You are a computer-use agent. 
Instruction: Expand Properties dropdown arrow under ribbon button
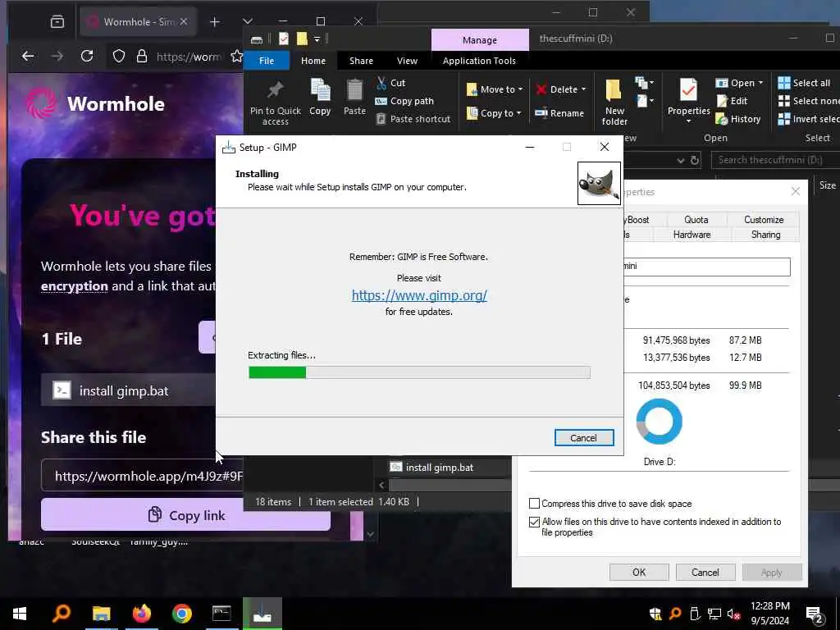click(x=688, y=121)
